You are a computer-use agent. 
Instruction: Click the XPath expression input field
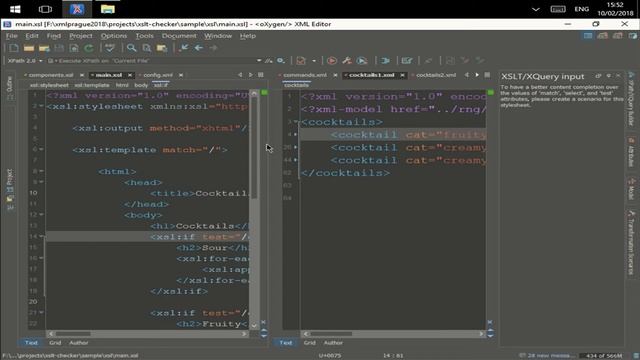coord(153,61)
